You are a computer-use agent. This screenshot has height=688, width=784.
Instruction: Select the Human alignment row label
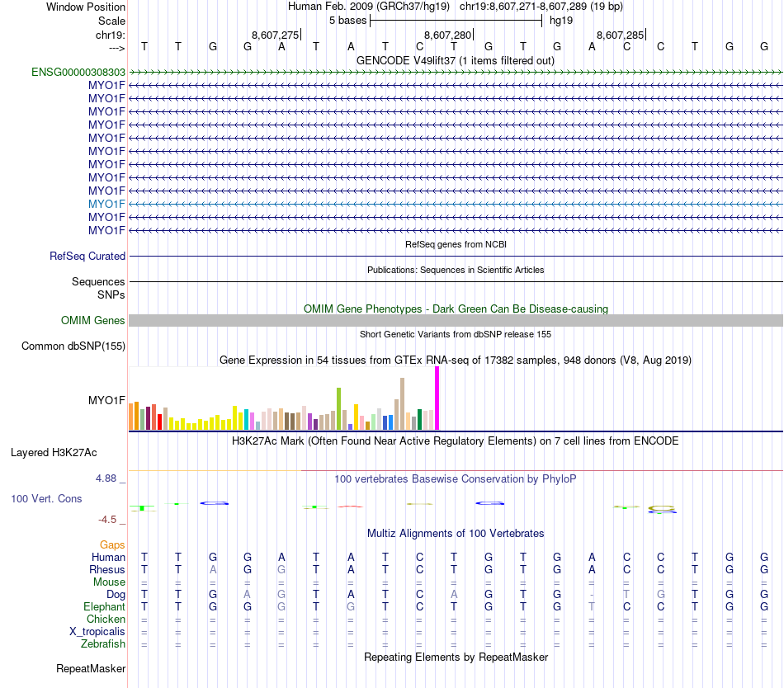coord(108,557)
